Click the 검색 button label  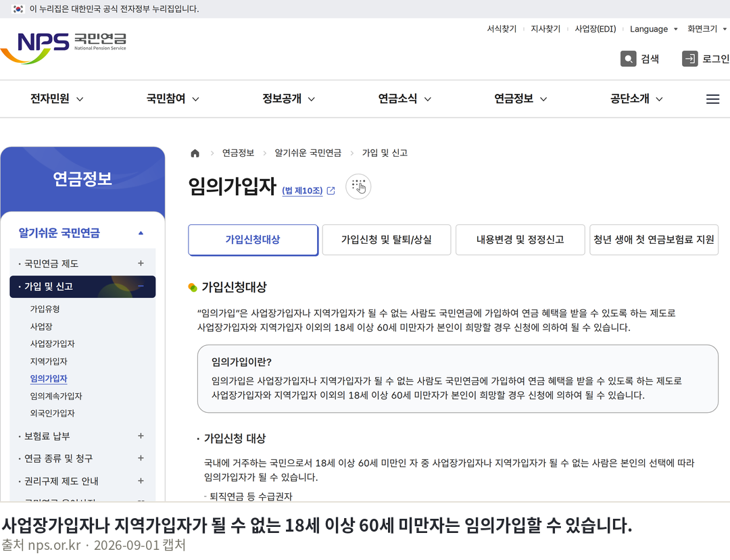click(x=650, y=59)
